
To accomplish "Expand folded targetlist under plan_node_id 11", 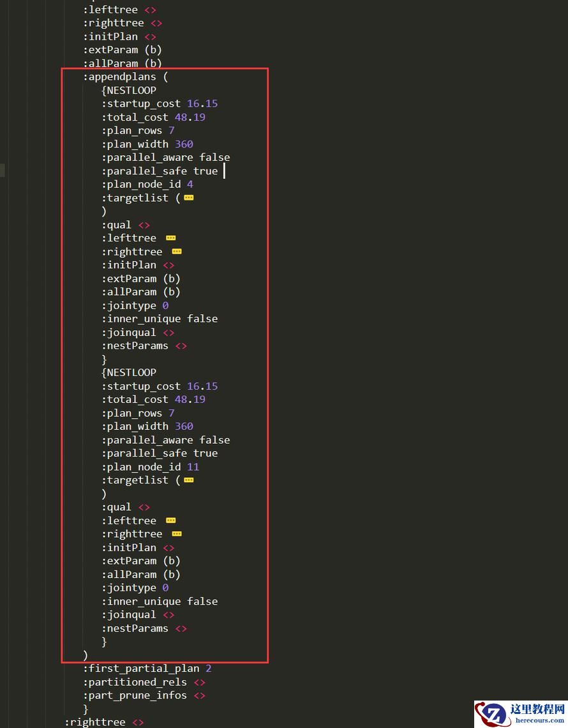I will (188, 480).
